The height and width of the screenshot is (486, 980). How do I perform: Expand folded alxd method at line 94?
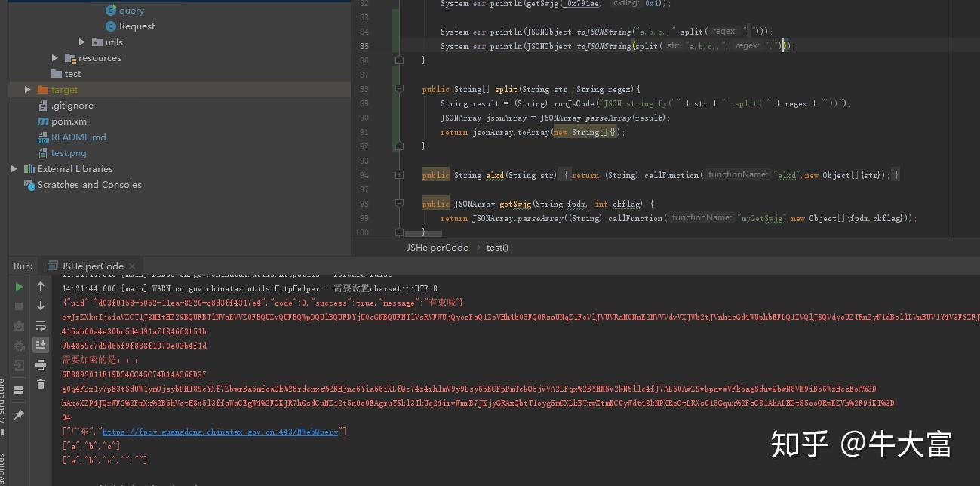pos(399,175)
